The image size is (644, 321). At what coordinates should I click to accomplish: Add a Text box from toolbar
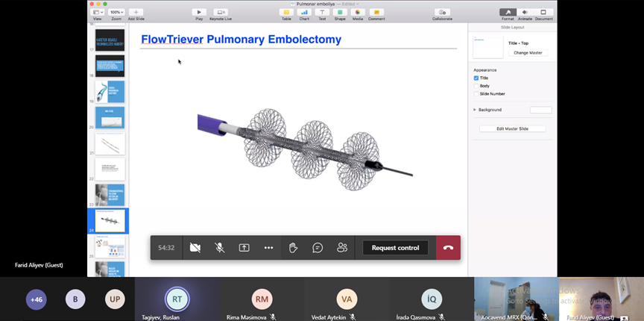(x=322, y=13)
